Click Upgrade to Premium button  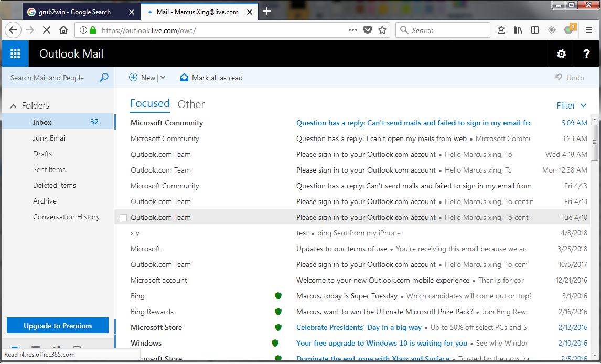(x=58, y=326)
